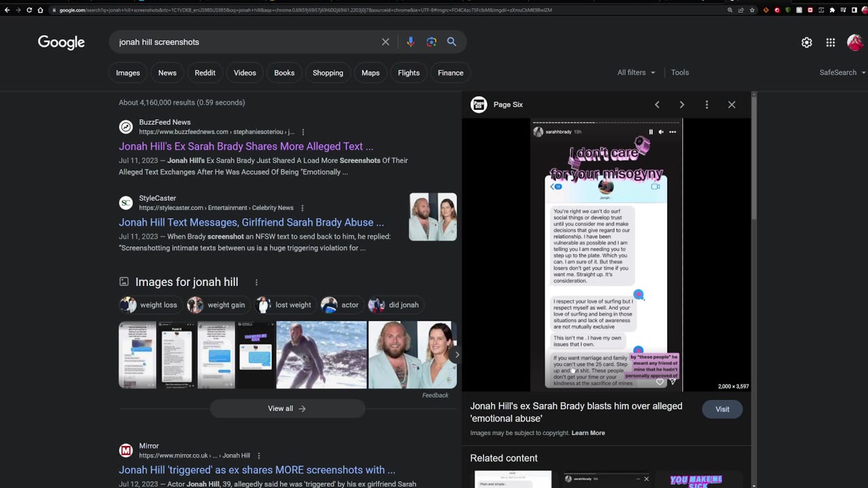This screenshot has width=868, height=488.
Task: Reload the page in the browser toolbar
Action: point(29,10)
